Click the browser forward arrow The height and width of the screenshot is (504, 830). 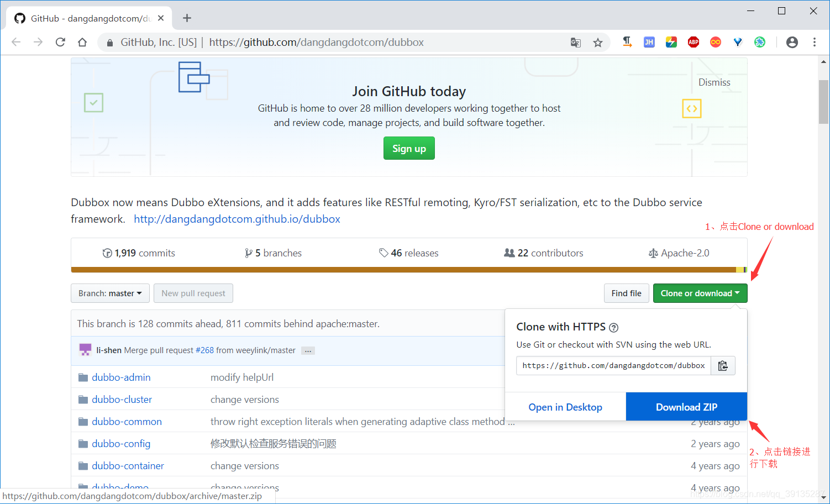point(38,42)
